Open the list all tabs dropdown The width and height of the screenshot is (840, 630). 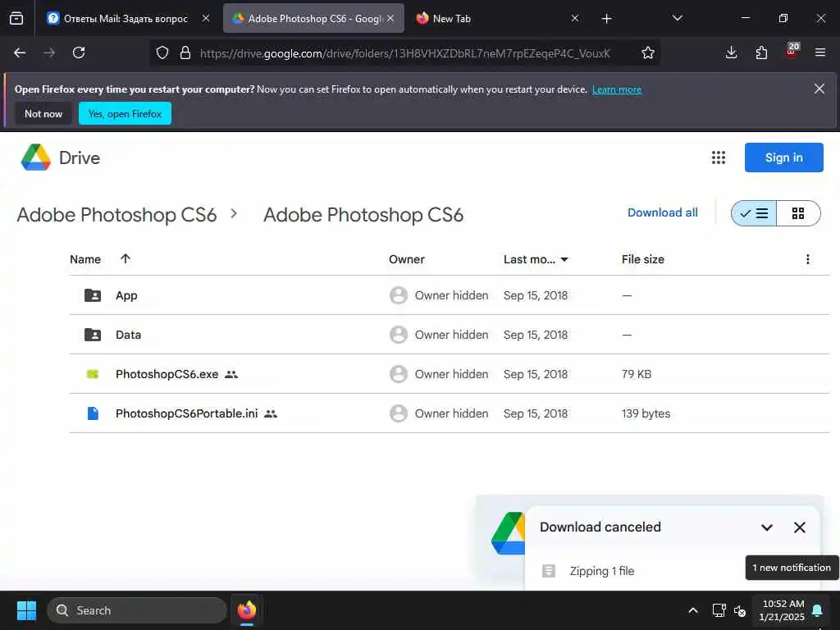coord(678,18)
